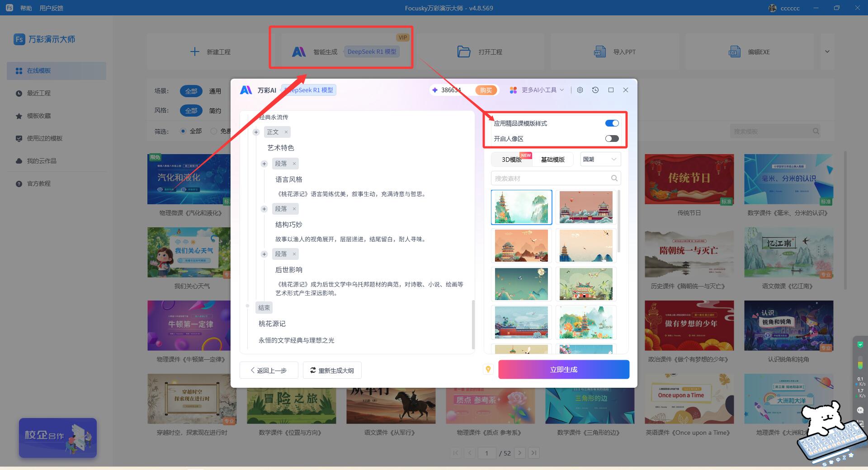868x470 pixels.
Task: Open the 用户反馈 menu
Action: [52, 8]
